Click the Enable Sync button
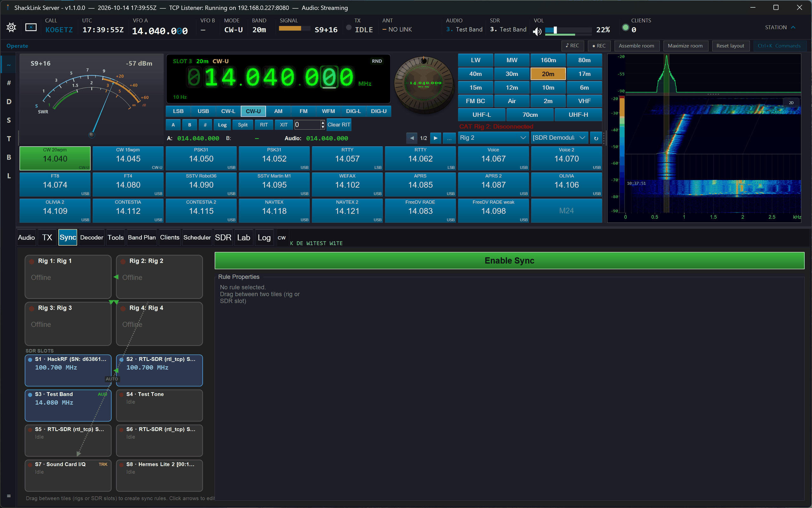 tap(509, 261)
